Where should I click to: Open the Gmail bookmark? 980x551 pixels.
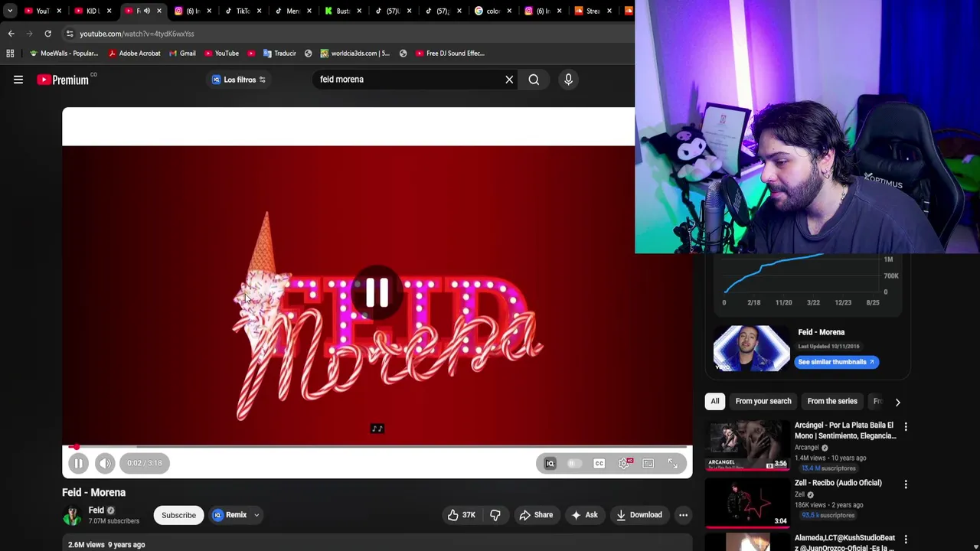[182, 54]
